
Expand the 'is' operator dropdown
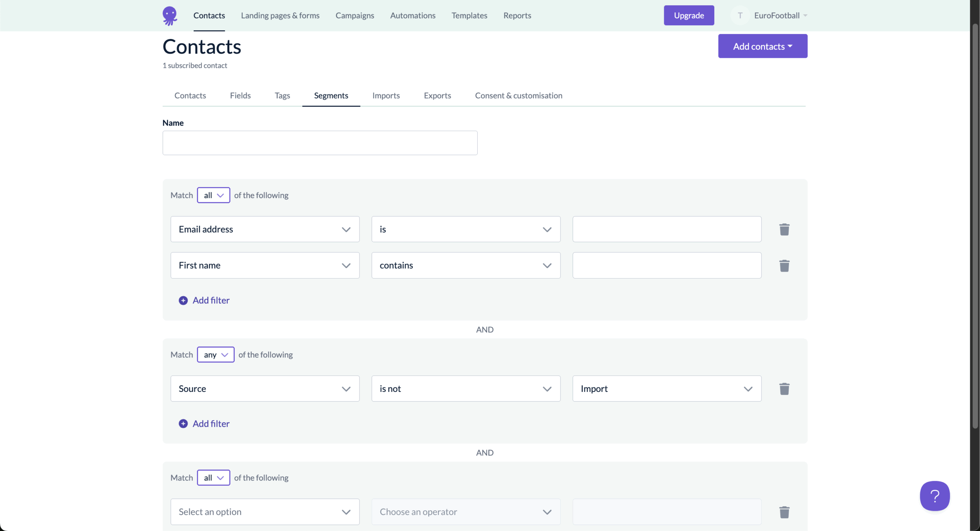[x=466, y=229]
